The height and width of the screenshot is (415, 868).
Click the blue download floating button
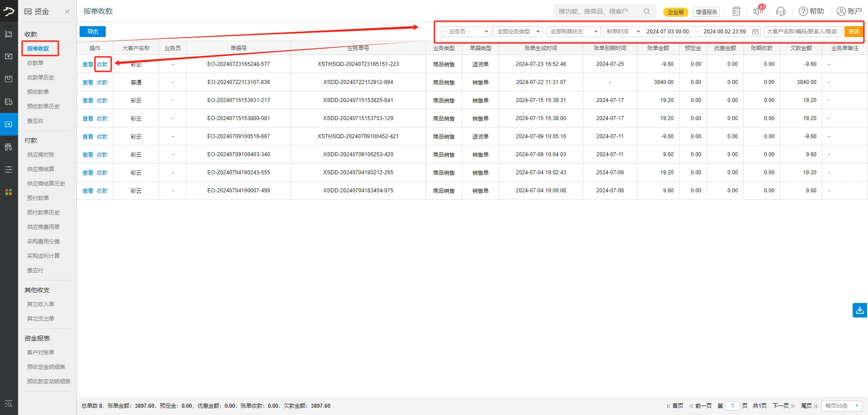click(859, 310)
